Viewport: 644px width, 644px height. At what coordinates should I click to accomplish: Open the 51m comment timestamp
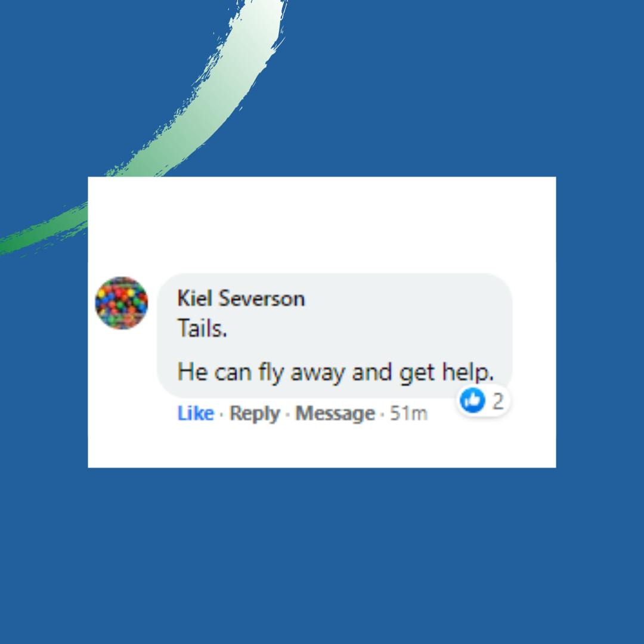[408, 413]
